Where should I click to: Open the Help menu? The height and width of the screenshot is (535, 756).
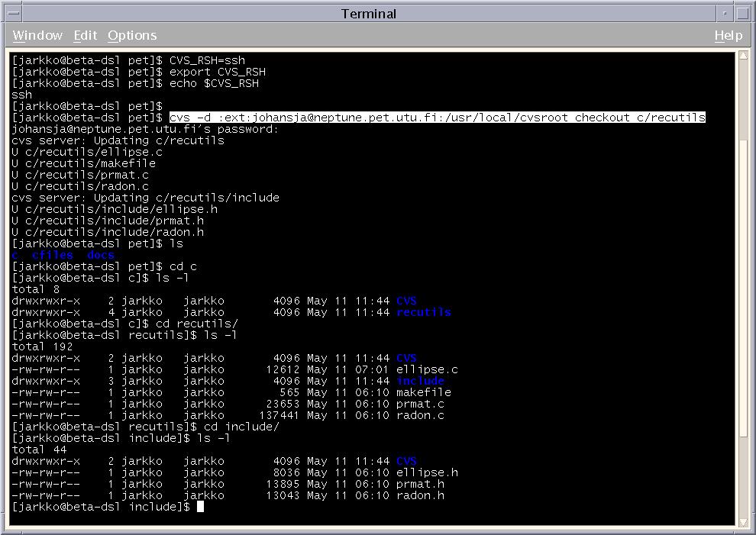728,35
